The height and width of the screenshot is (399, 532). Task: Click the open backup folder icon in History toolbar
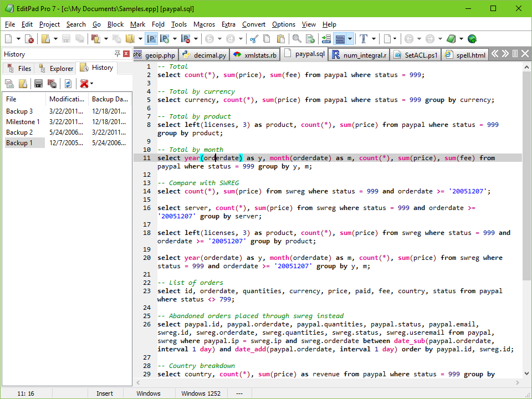23,84
